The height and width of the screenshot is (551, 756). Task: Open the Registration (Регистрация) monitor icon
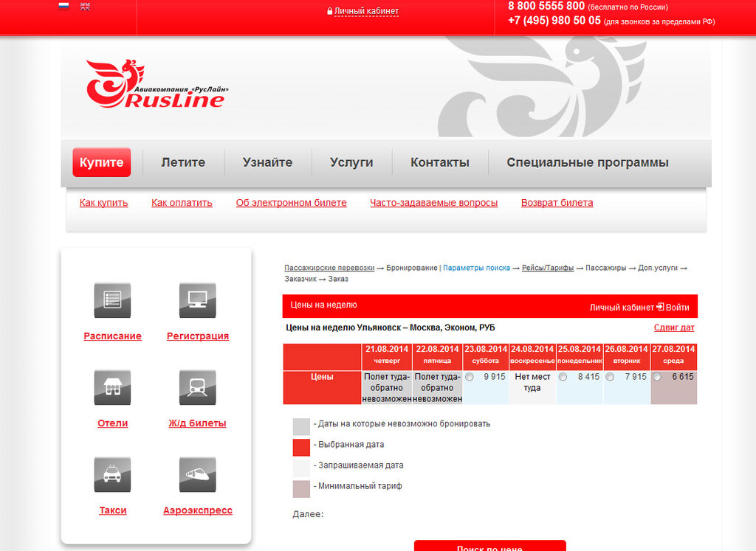197,300
